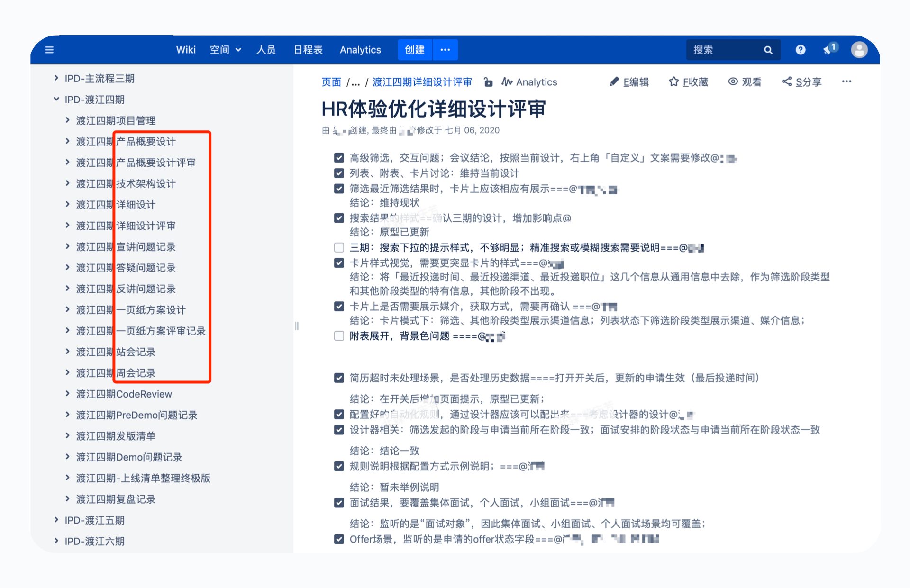Click the pencil 编辑 edit button
Viewport: 910px width, 588px height.
point(629,82)
